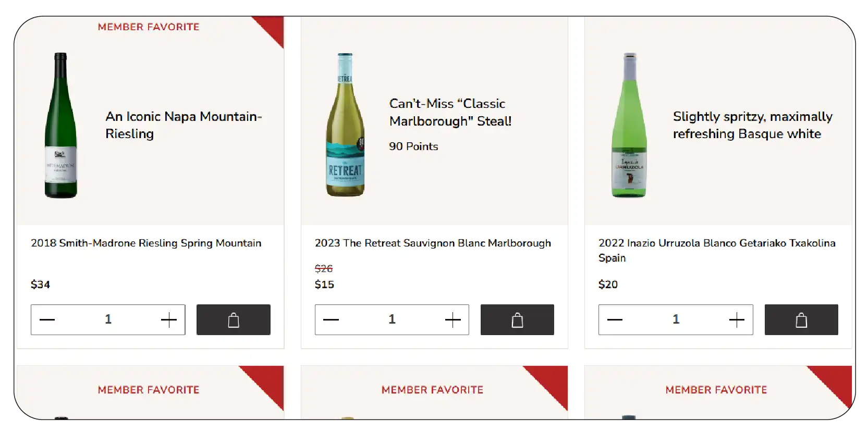Click the minus icon under the Smith-Madrone Riesling
Viewport: 868px width, 431px height.
47,319
